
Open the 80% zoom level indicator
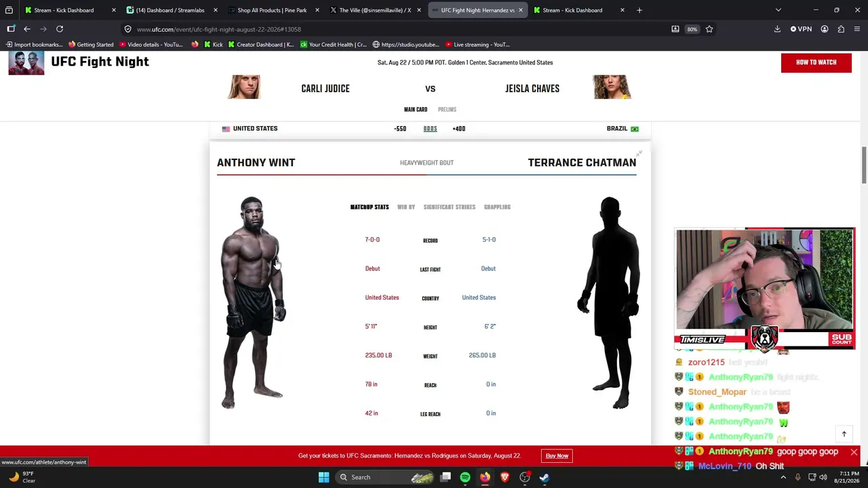692,29
